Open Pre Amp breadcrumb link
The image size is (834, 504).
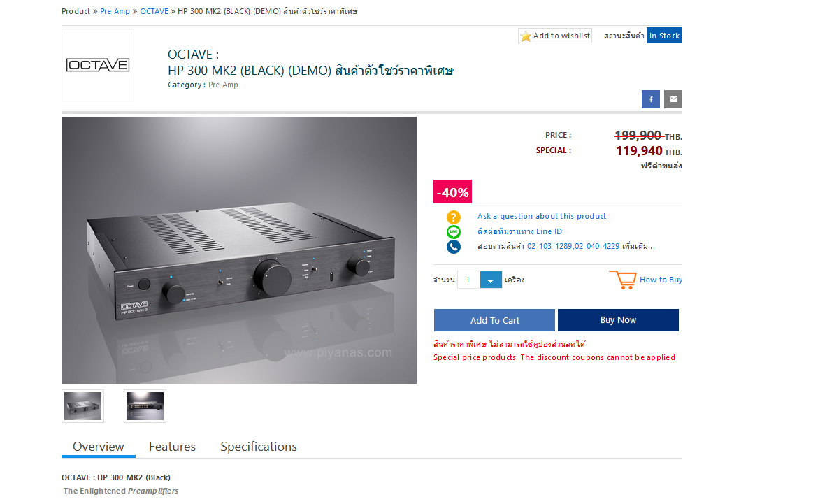[x=115, y=11]
